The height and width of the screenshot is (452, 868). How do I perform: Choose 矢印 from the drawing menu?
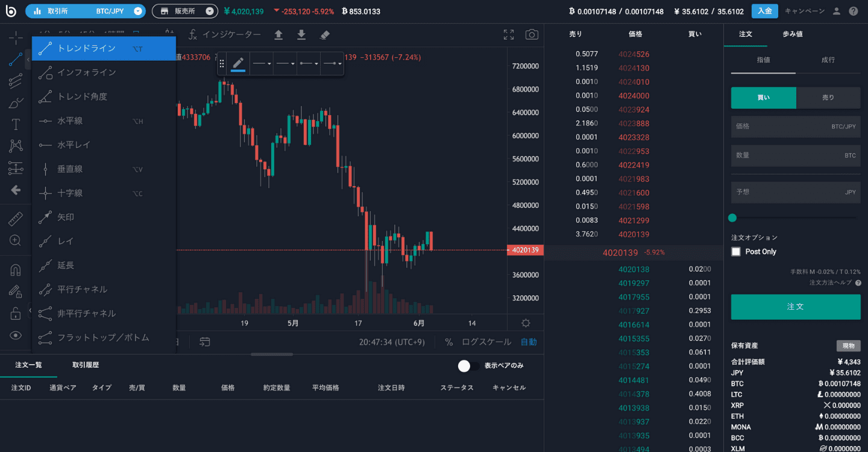click(104, 217)
